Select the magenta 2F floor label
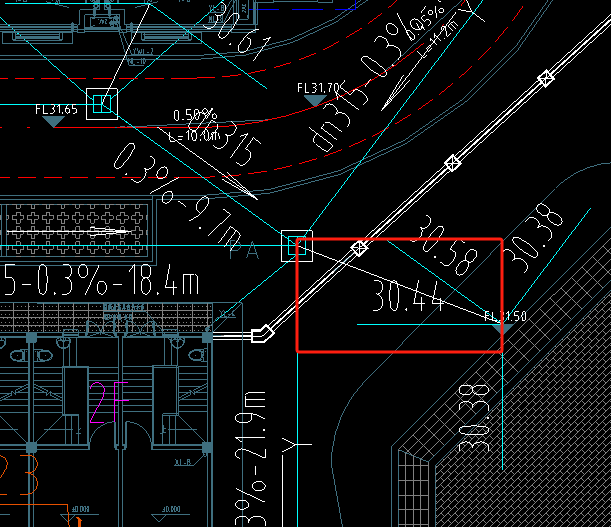The image size is (611, 527). tap(109, 403)
